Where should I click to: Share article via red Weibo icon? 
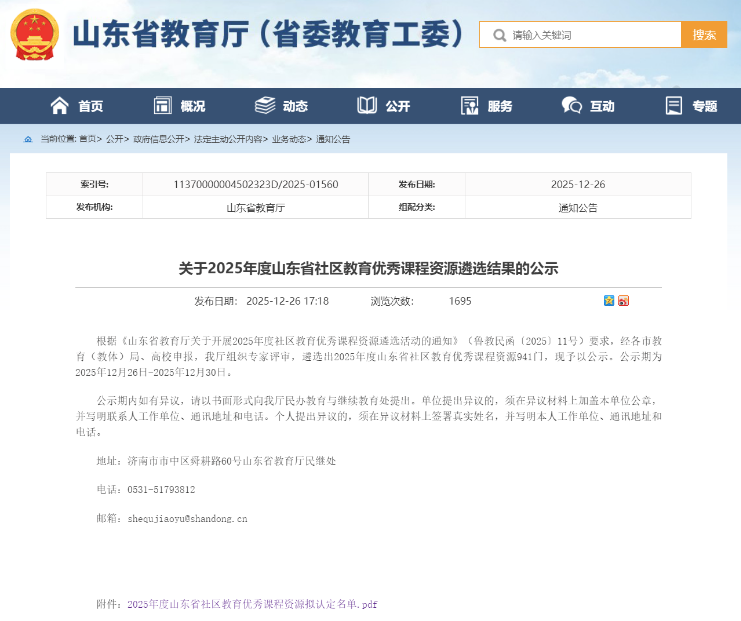pos(624,301)
